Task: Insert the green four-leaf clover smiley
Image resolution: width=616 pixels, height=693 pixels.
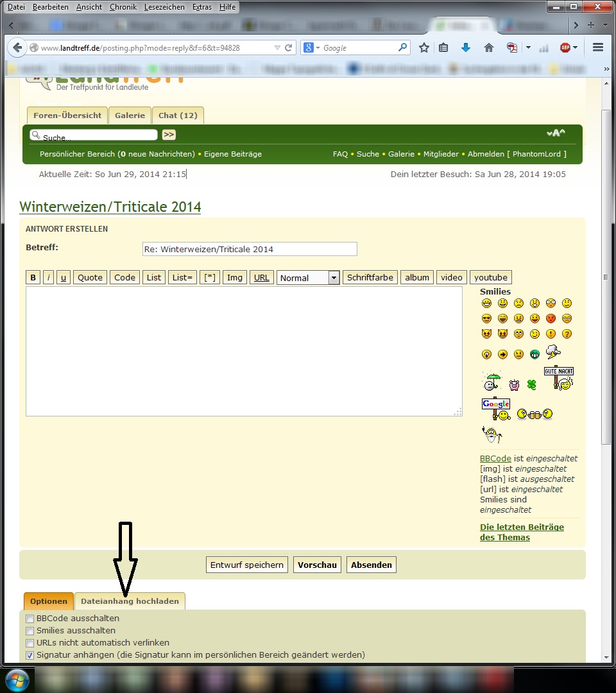Action: (531, 385)
